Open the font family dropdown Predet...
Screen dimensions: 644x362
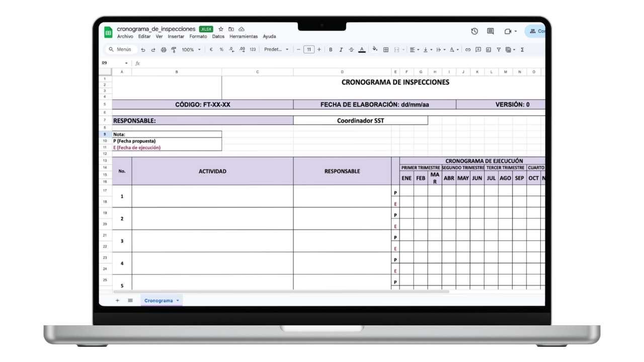277,49
